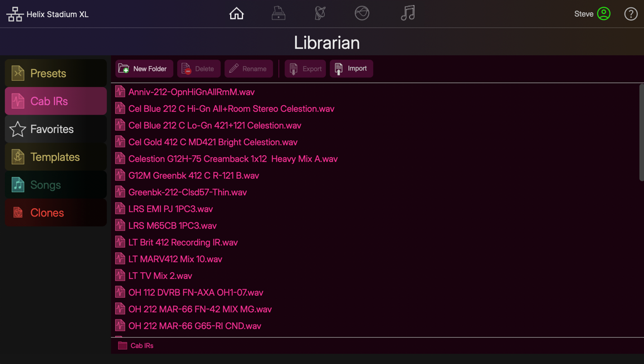The height and width of the screenshot is (364, 644).
Task: Open the Help question mark icon
Action: pyautogui.click(x=631, y=14)
